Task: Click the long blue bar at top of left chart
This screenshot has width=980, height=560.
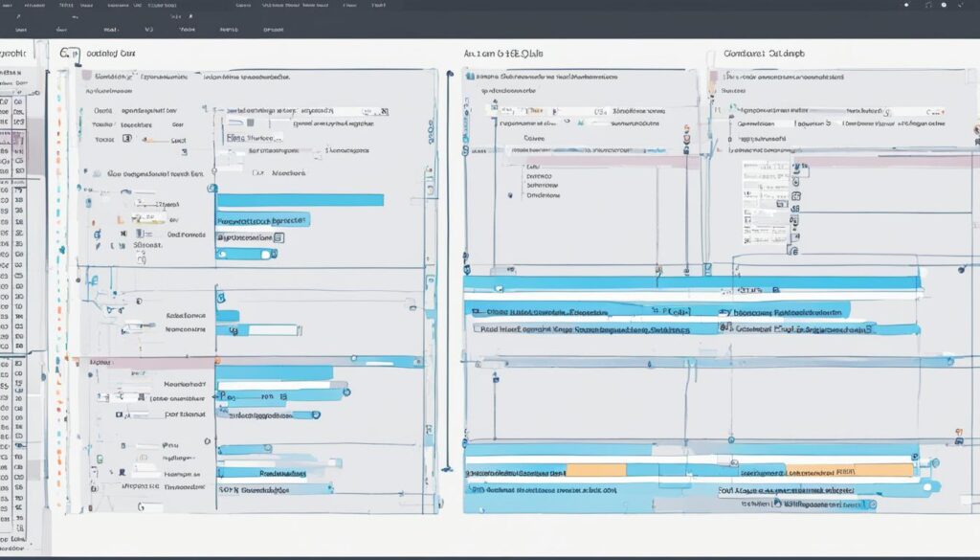Action: pyautogui.click(x=300, y=200)
